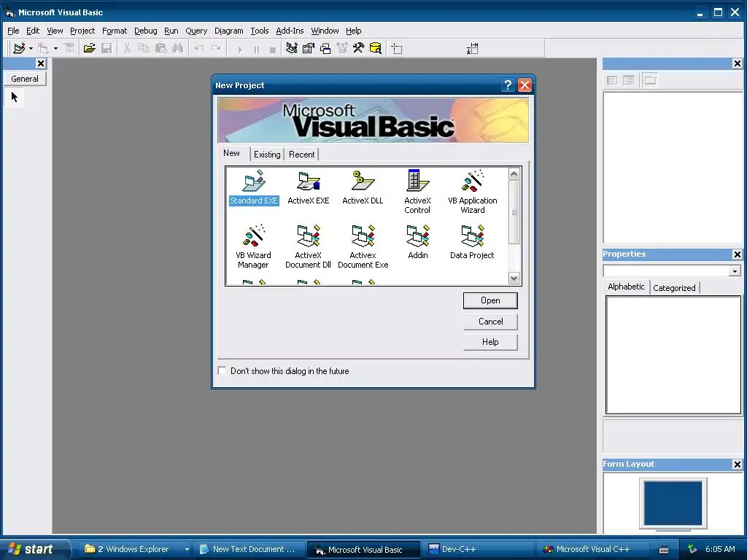This screenshot has height=560, width=747.
Task: Click Toggle Folders icon in Project panel
Action: (650, 80)
